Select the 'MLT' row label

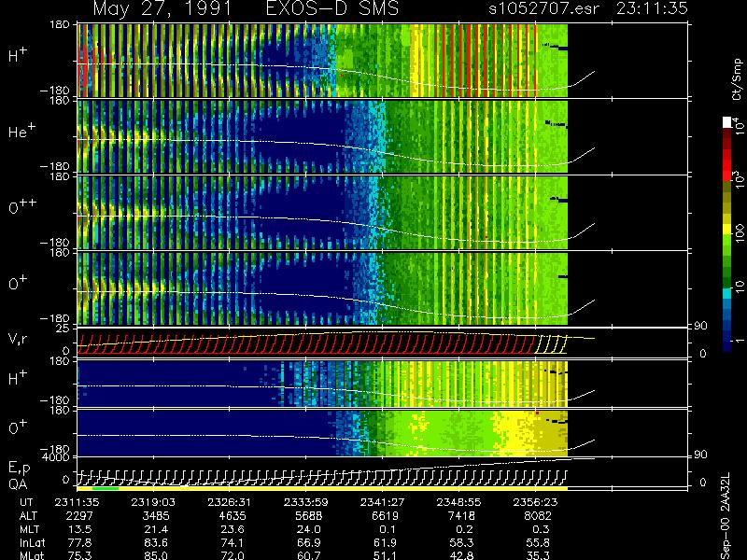29,529
